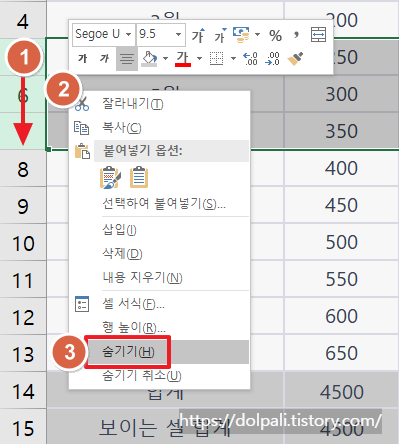Apply percent style format

click(x=275, y=35)
